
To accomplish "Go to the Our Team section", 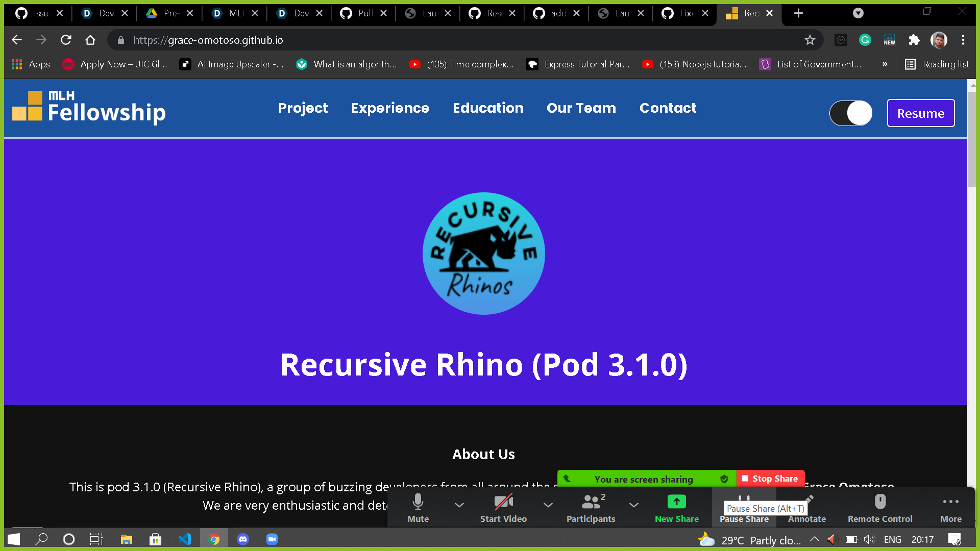I will pos(581,108).
